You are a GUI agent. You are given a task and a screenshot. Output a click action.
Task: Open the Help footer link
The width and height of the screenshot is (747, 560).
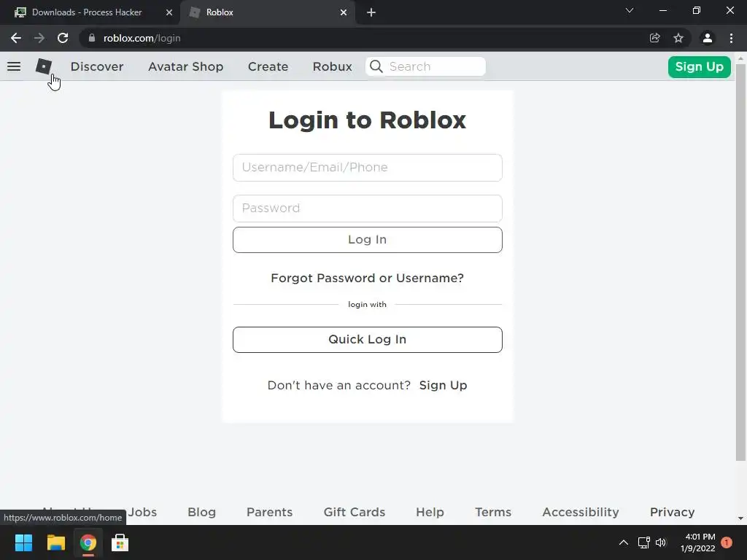tap(430, 513)
